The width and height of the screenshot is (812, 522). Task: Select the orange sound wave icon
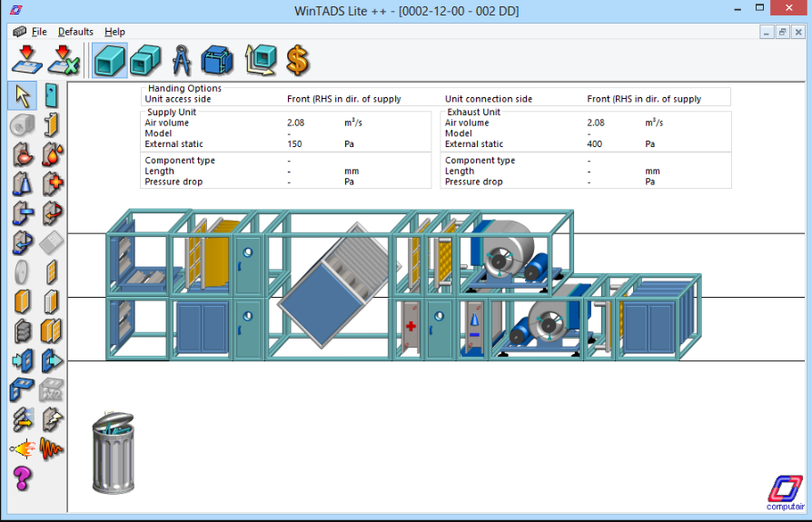click(51, 449)
